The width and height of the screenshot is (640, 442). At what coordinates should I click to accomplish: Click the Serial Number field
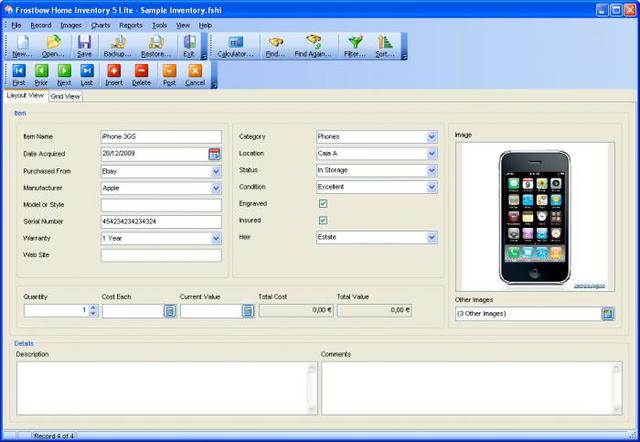(161, 222)
